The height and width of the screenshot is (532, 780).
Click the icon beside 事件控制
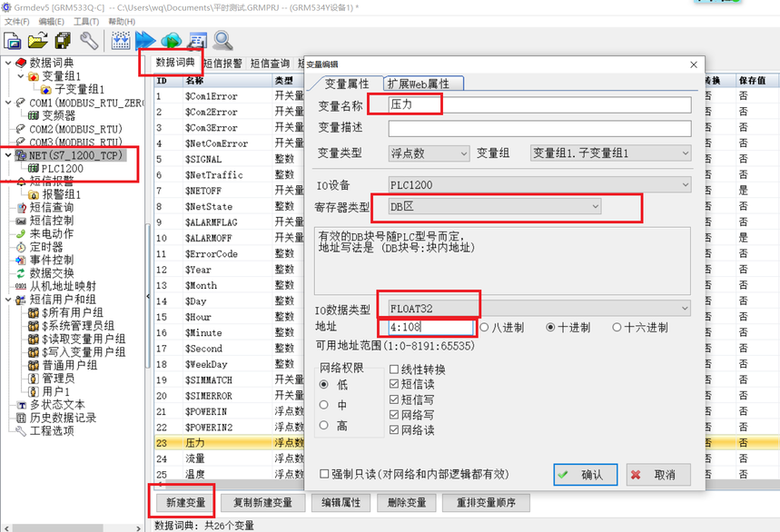pyautogui.click(x=21, y=260)
